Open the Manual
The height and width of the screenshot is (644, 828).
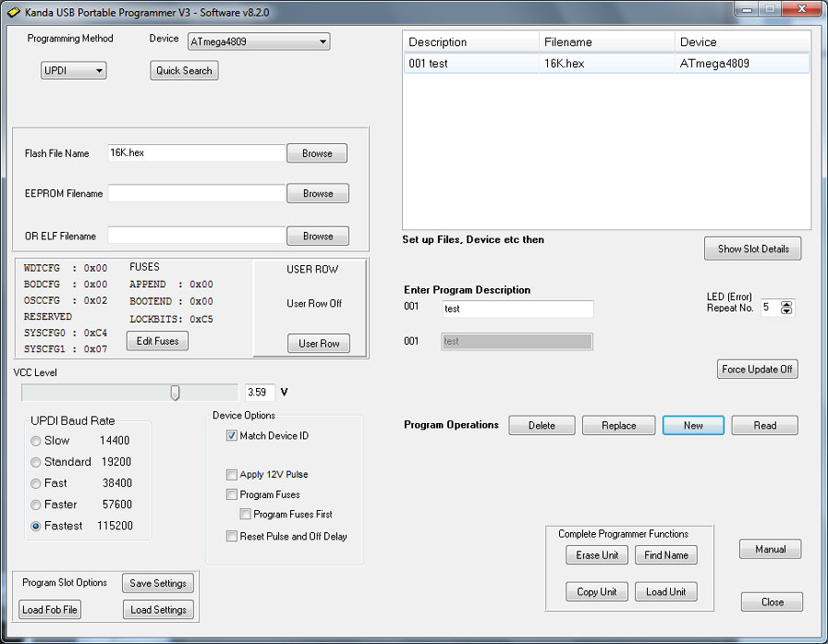(x=770, y=549)
